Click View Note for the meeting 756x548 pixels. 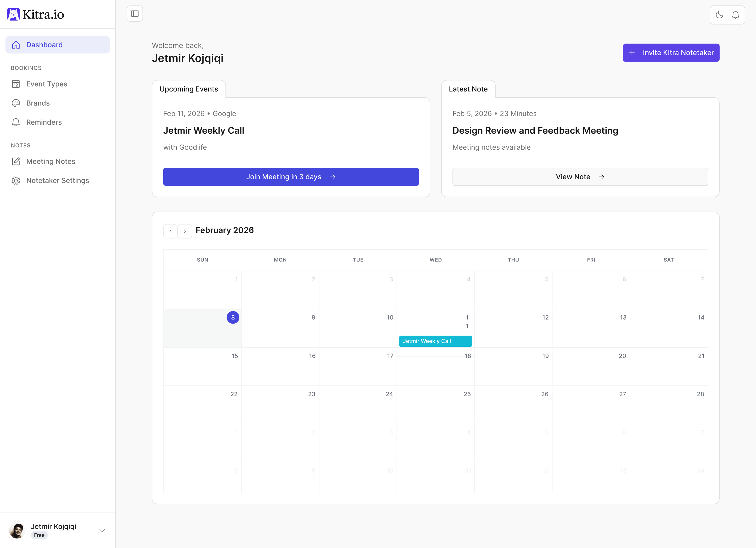tap(580, 177)
